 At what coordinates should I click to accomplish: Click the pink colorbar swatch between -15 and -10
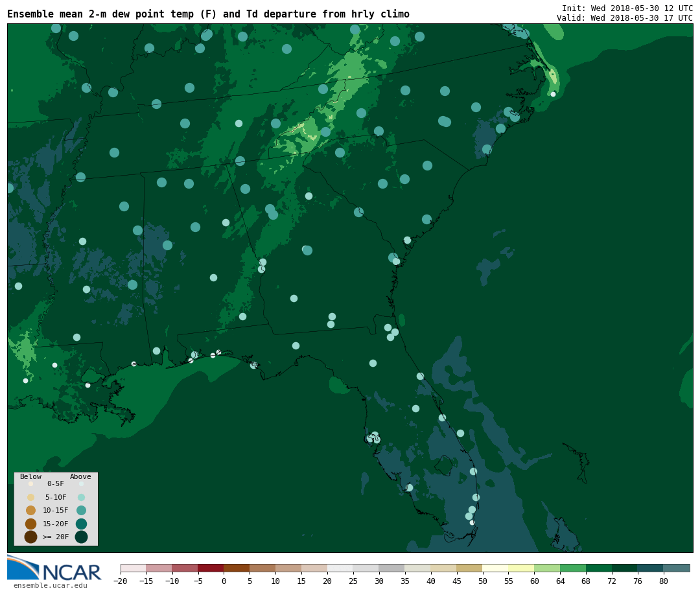(159, 568)
